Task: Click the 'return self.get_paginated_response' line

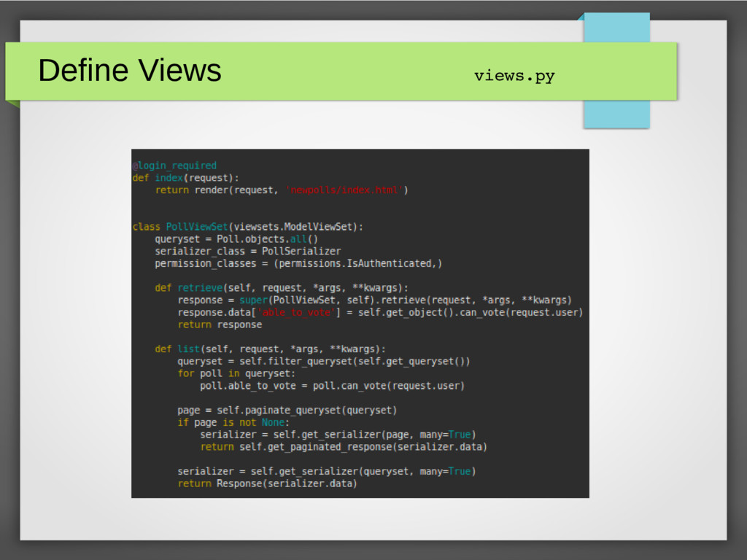Action: pyautogui.click(x=344, y=447)
